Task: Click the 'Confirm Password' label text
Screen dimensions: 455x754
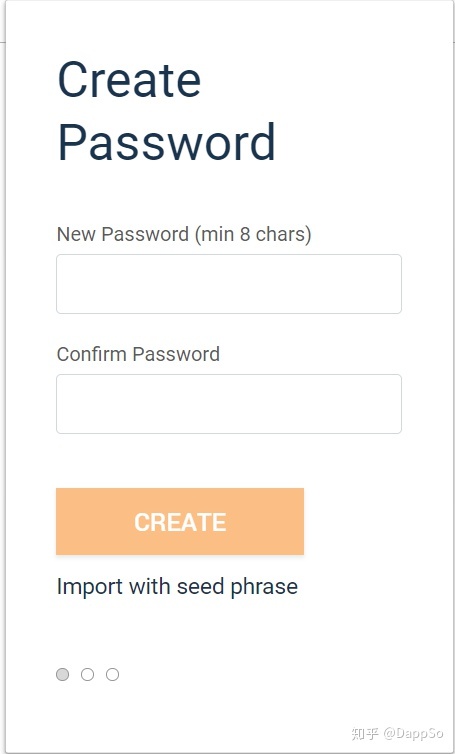Action: [x=139, y=354]
